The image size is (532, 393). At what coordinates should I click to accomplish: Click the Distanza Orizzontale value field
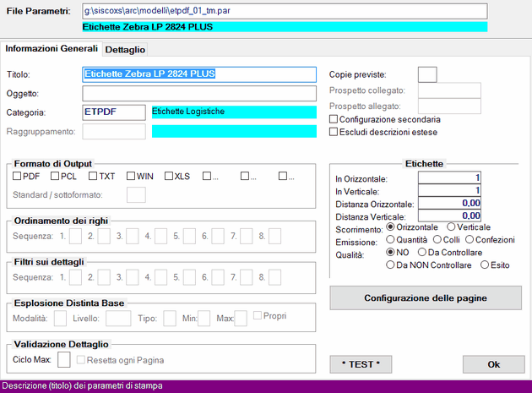tap(449, 203)
